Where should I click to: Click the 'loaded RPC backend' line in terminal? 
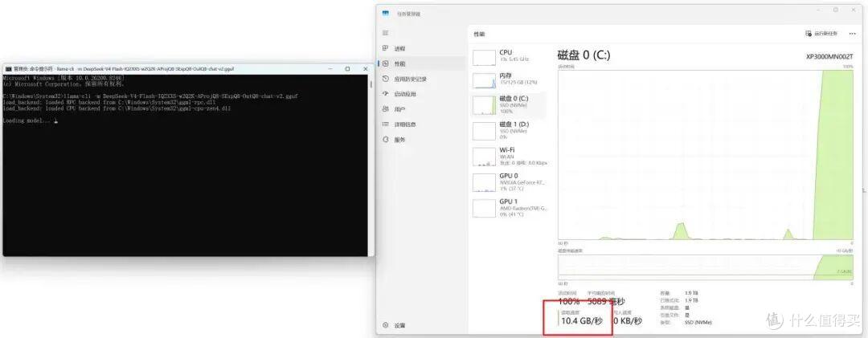pos(108,102)
